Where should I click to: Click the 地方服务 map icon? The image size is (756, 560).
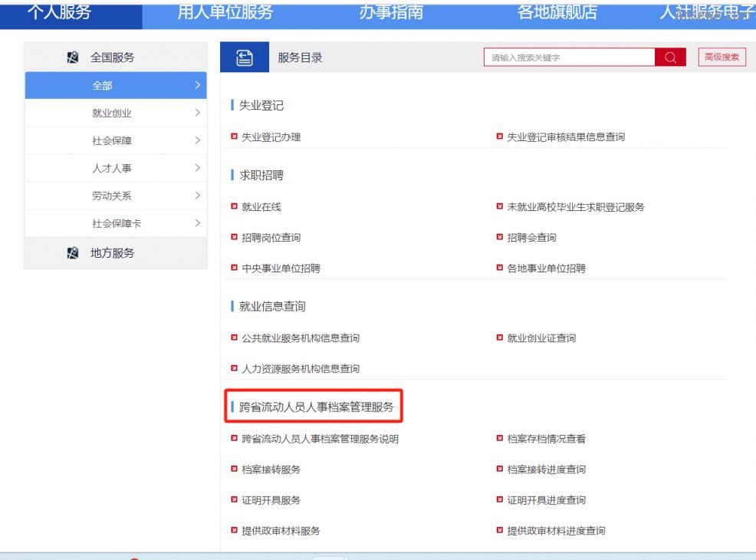click(73, 253)
